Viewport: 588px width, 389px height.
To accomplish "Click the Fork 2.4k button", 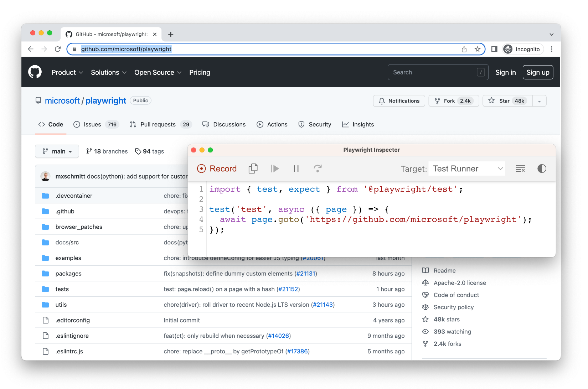I will click(x=454, y=101).
